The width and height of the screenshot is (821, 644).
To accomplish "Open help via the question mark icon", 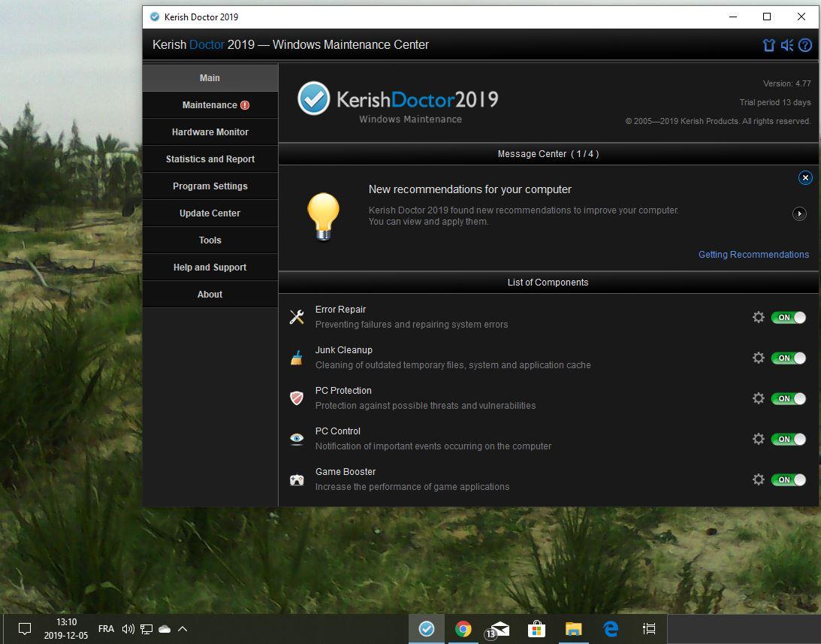I will click(x=805, y=45).
